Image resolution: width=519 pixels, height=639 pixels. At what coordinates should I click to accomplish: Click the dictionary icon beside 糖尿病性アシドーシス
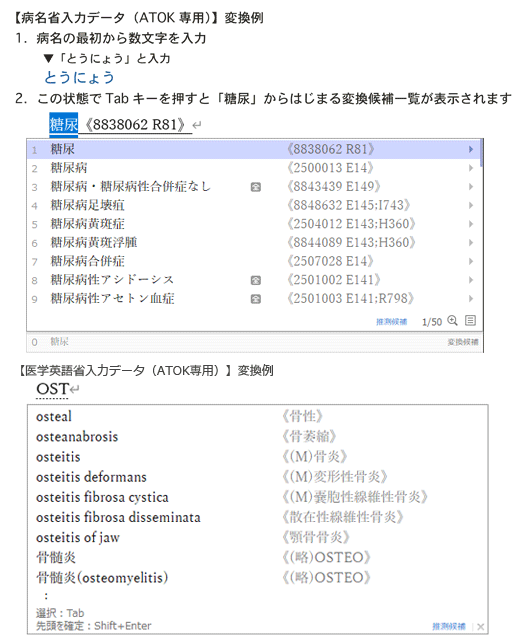pos(255,280)
